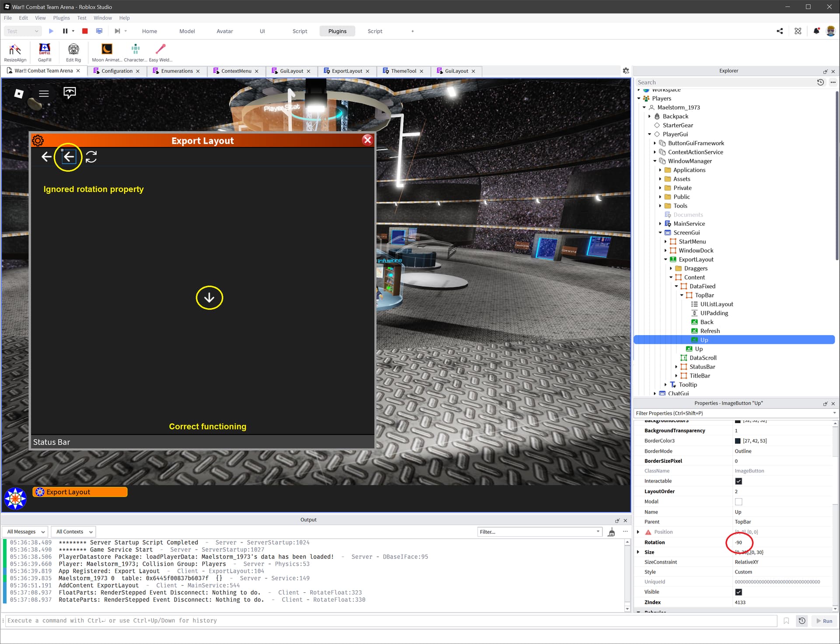Click the Run command button

click(824, 621)
